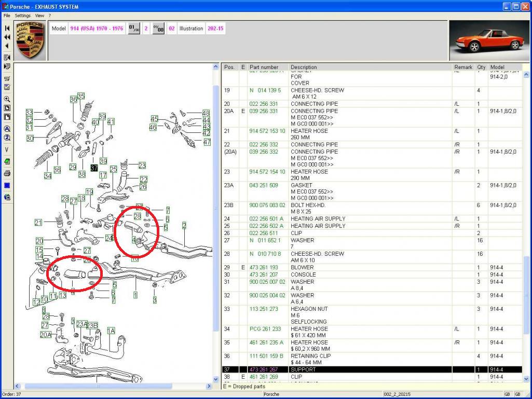The width and height of the screenshot is (532, 399).
Task: Click the list-with-left-arrow icon
Action: (x=7, y=58)
